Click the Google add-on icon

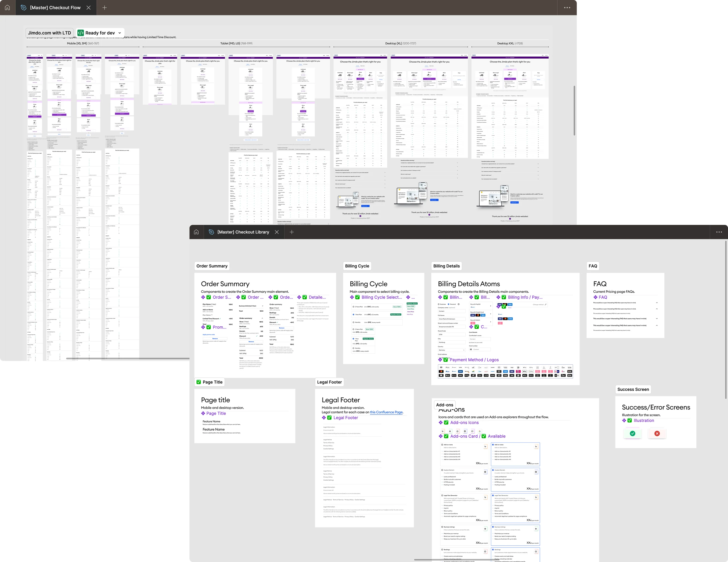pos(480,431)
